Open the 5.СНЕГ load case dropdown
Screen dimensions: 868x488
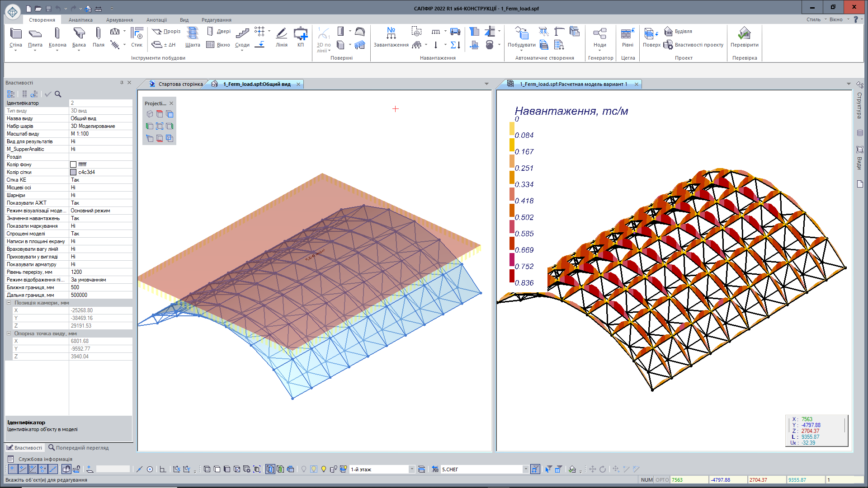pyautogui.click(x=525, y=469)
